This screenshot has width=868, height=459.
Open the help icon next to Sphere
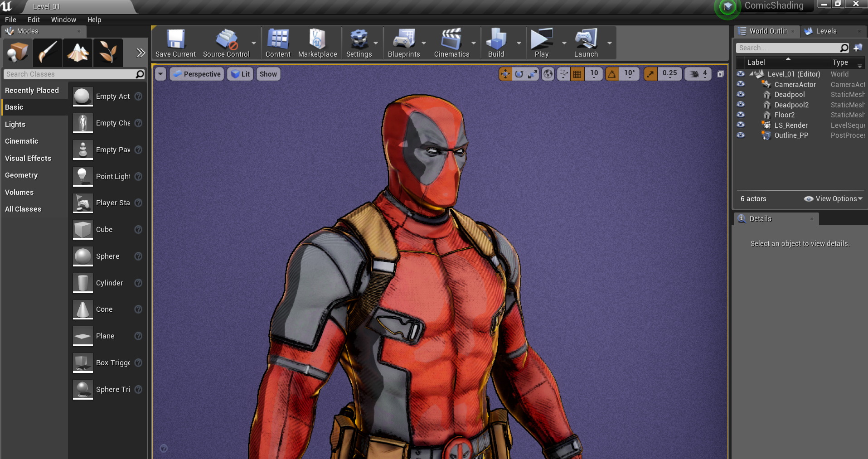point(138,256)
